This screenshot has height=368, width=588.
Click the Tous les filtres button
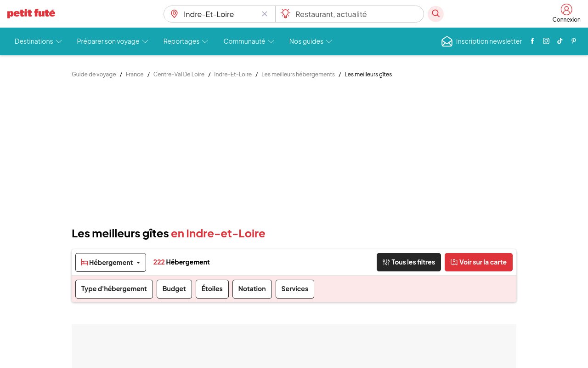(x=409, y=262)
